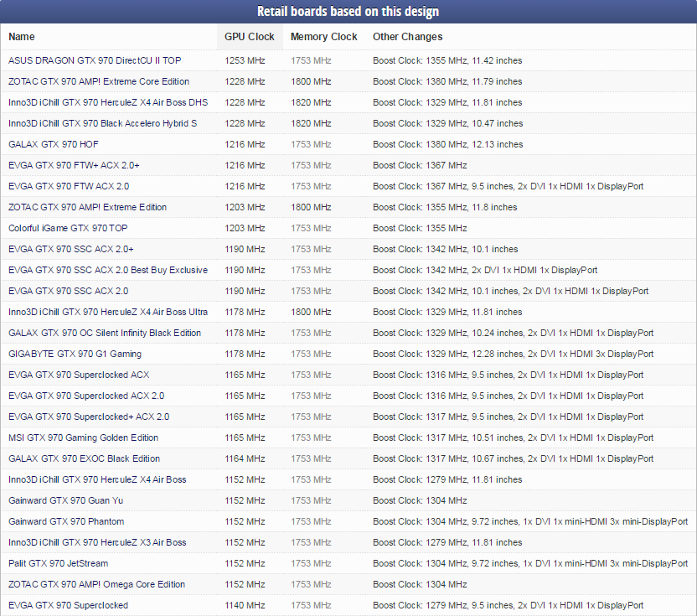Click Boost Clock 1329 MHz, 10.47 inches text

point(448,123)
